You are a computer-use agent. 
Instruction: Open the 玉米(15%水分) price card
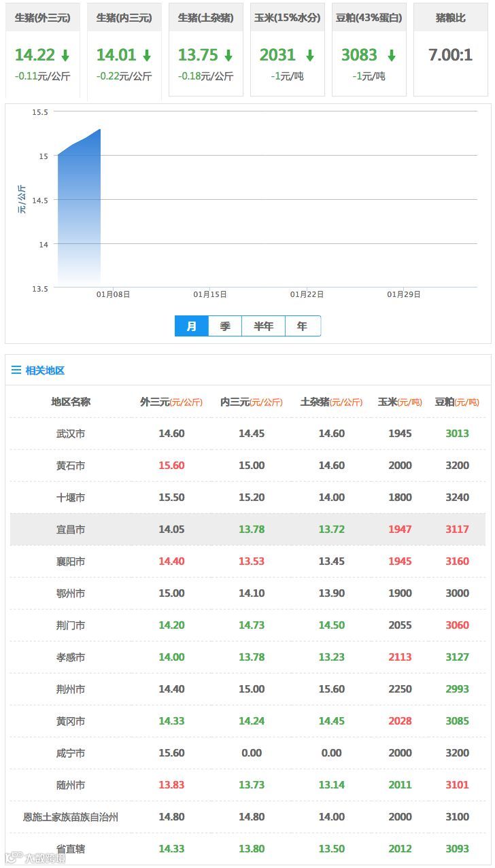pyautogui.click(x=288, y=50)
